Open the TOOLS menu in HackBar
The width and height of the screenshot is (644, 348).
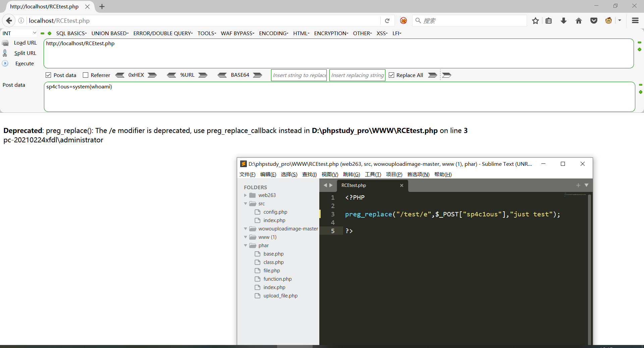click(x=207, y=33)
